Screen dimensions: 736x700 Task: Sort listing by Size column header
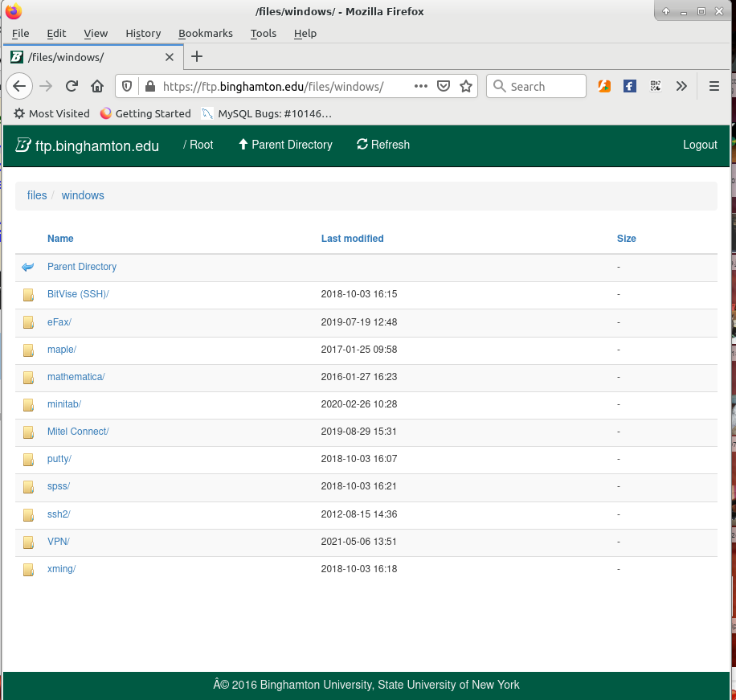click(x=626, y=239)
